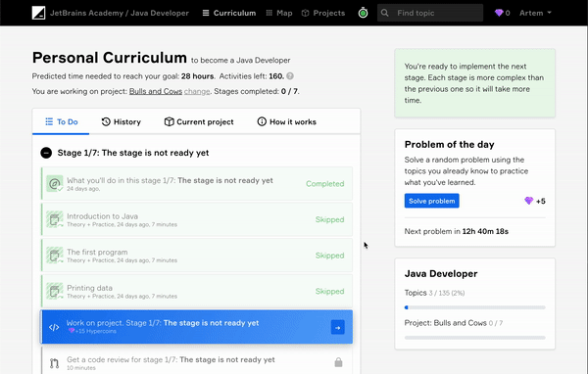Screen dimensions: 588x374
Task: Click the Java Developer card heading
Action: [441, 274]
